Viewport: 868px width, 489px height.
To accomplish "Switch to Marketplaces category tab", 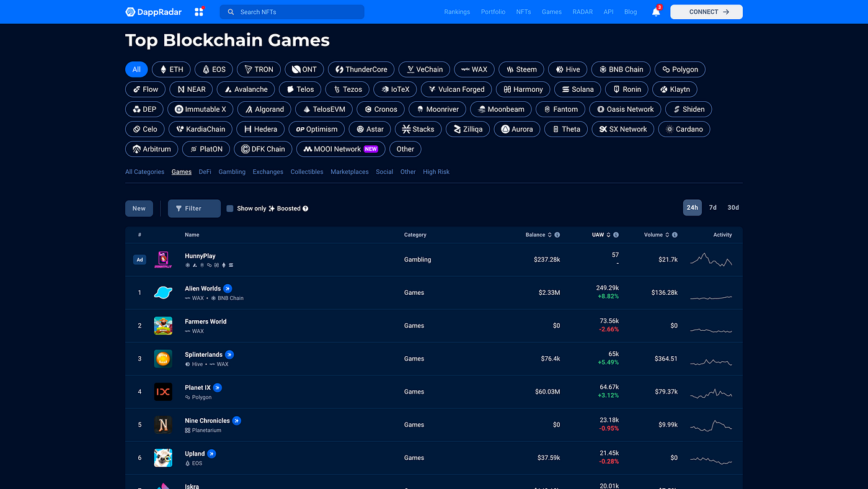I will pos(350,172).
